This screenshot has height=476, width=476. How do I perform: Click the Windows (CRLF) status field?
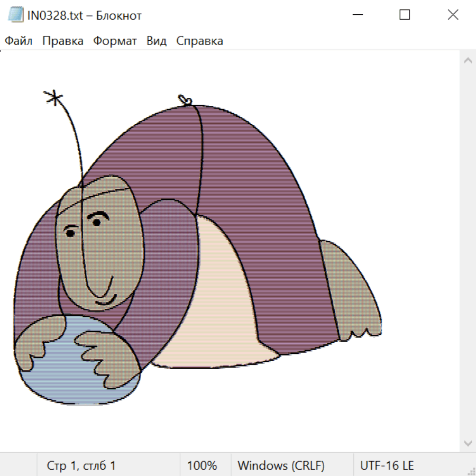(x=281, y=465)
